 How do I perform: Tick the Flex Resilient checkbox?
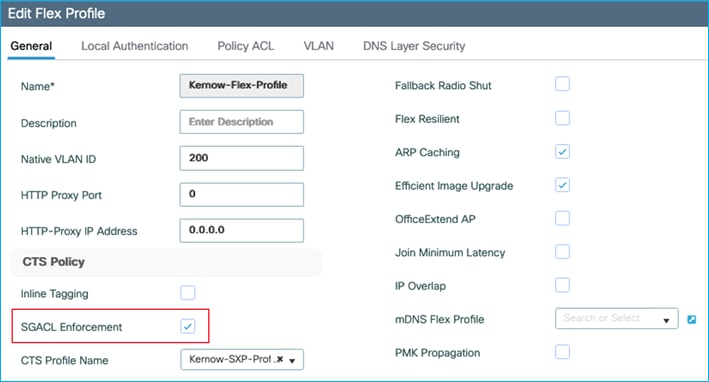(x=562, y=118)
